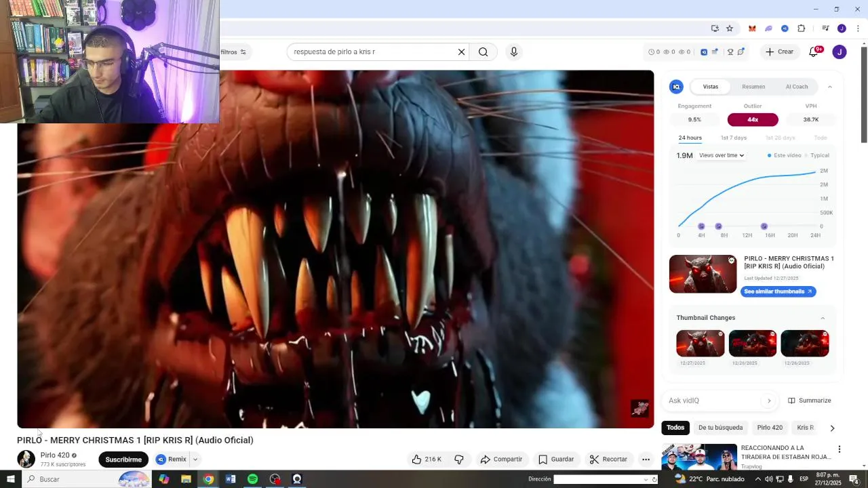Image resolution: width=868 pixels, height=488 pixels.
Task: Open the Dirección address dropdown in the taskbar
Action: click(646, 479)
